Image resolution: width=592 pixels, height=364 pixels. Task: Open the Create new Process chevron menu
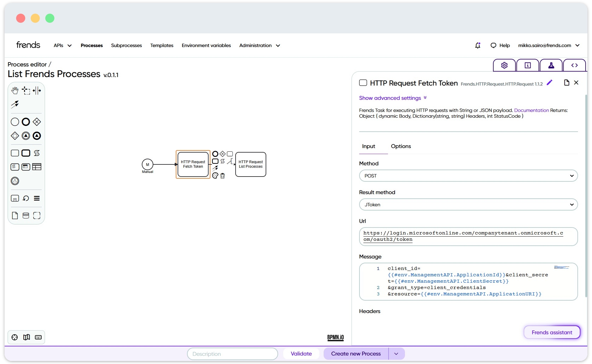point(396,353)
